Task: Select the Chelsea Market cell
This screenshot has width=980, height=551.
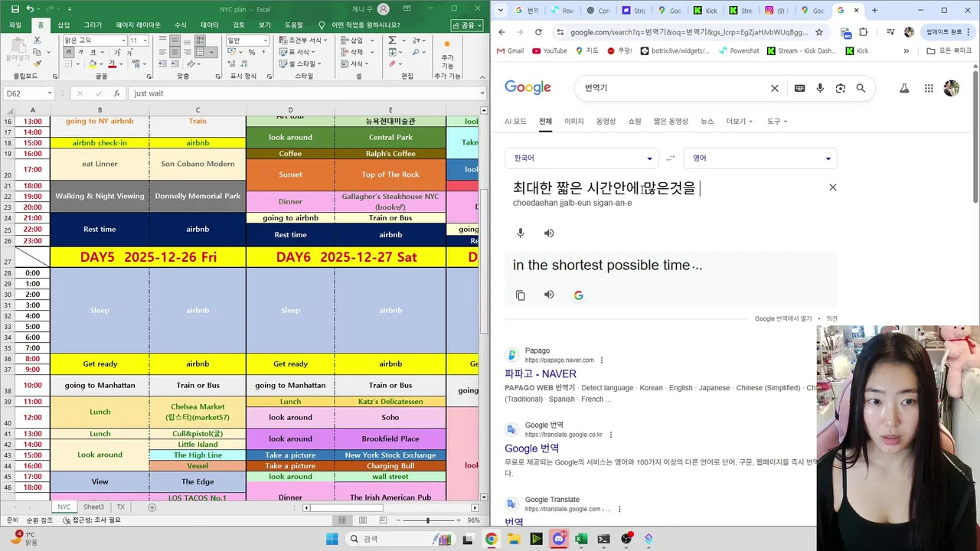Action: click(x=198, y=412)
